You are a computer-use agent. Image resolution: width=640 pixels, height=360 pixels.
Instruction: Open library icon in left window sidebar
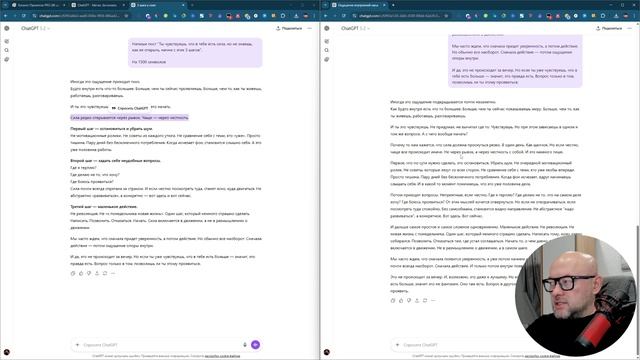click(7, 59)
